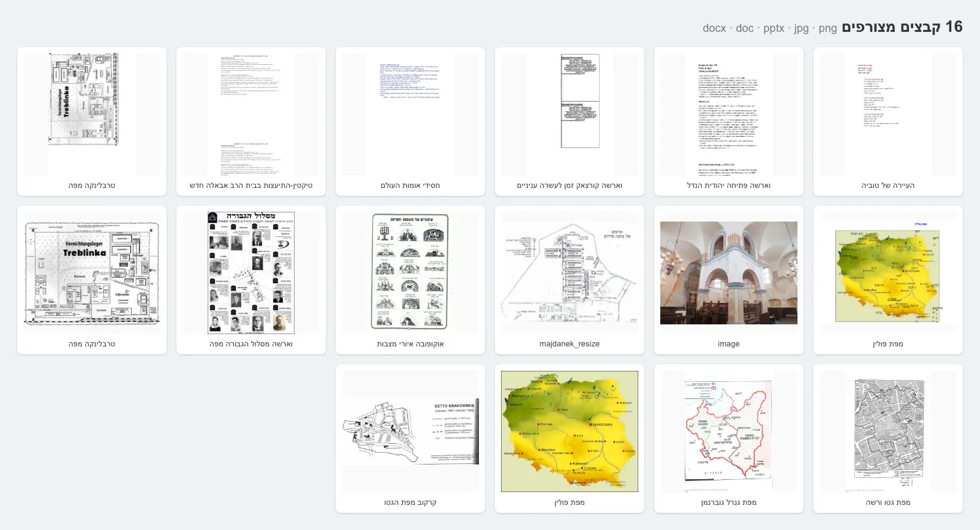Open the מסלול הגבורה poster thumbnail
This screenshot has height=530, width=980.
[x=251, y=272]
